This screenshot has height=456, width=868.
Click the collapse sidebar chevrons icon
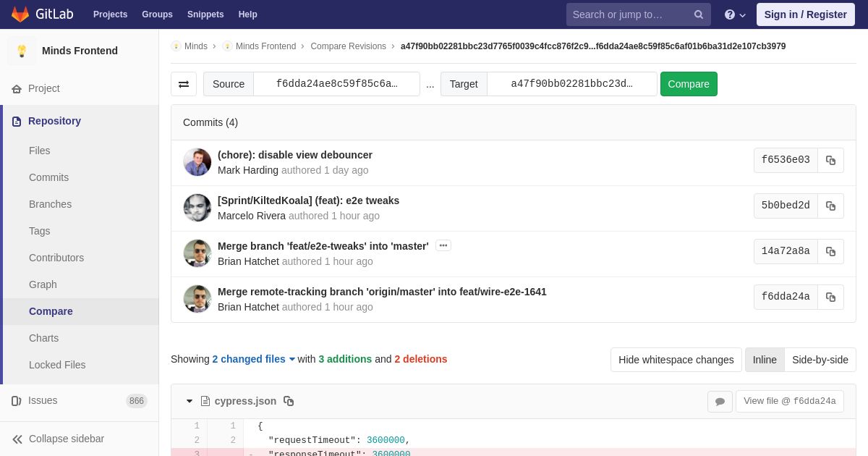point(17,439)
